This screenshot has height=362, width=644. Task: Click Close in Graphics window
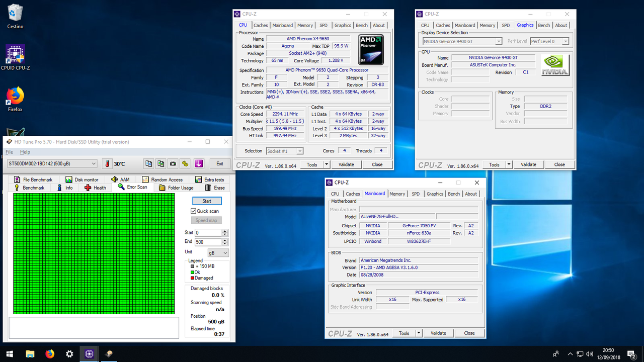pos(559,164)
